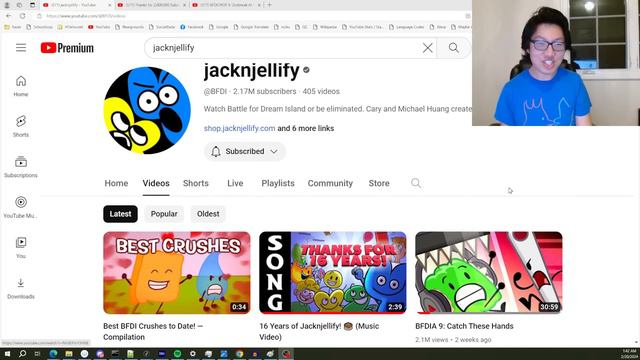The height and width of the screenshot is (360, 640).
Task: Open File Explorer from the taskbar
Action: [x=69, y=354]
